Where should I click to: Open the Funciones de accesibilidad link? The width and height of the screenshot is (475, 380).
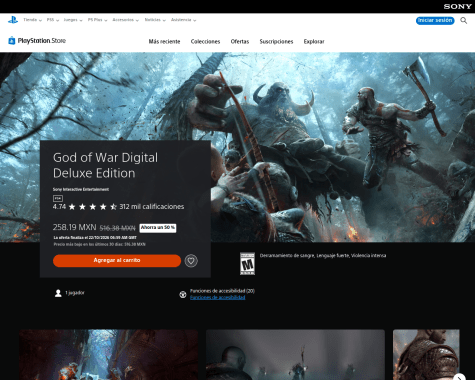[218, 297]
